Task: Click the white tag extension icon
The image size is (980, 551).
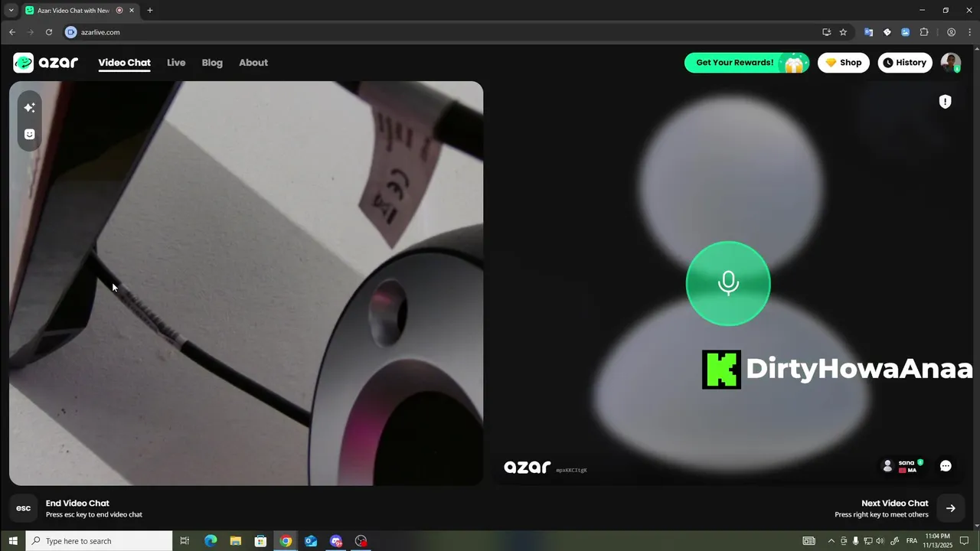Action: 887,32
